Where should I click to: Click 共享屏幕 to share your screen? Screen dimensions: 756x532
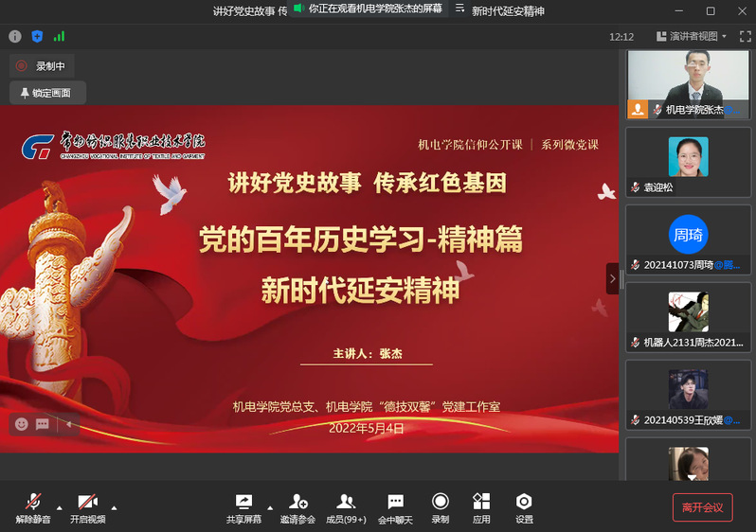click(243, 507)
